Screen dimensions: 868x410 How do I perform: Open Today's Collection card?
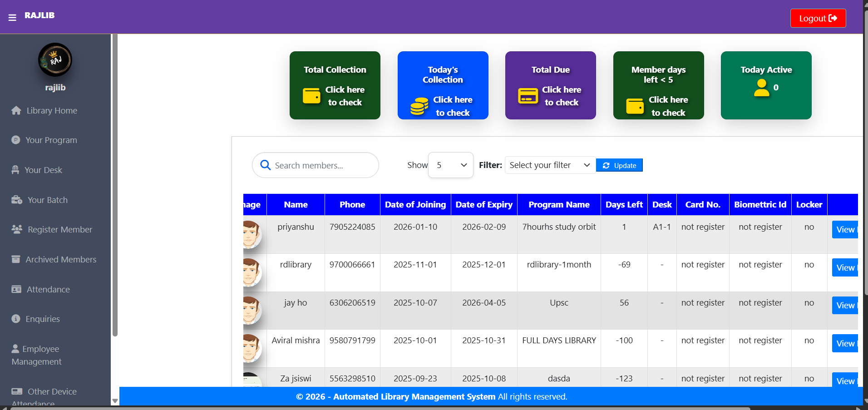click(443, 85)
